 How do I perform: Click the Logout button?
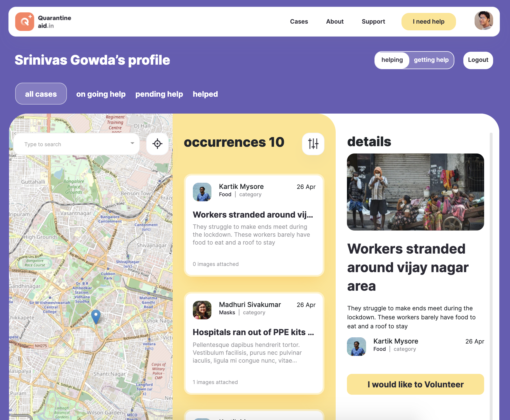(478, 60)
